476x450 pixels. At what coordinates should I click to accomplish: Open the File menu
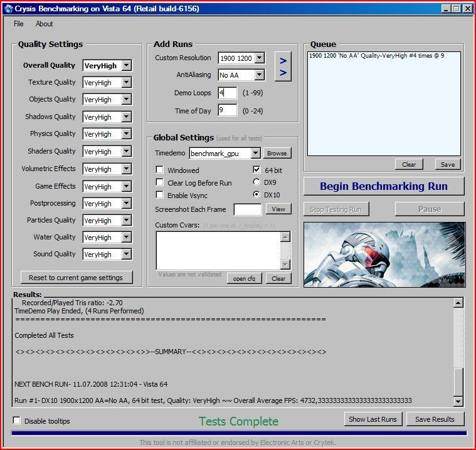click(18, 24)
